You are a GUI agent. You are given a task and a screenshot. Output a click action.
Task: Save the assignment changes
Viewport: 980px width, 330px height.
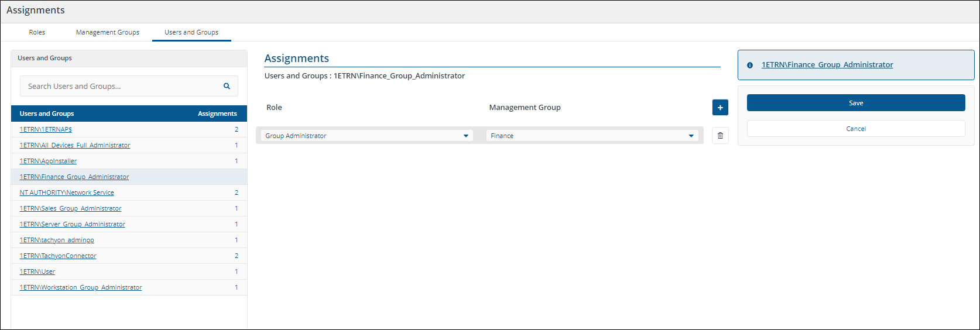click(x=855, y=103)
